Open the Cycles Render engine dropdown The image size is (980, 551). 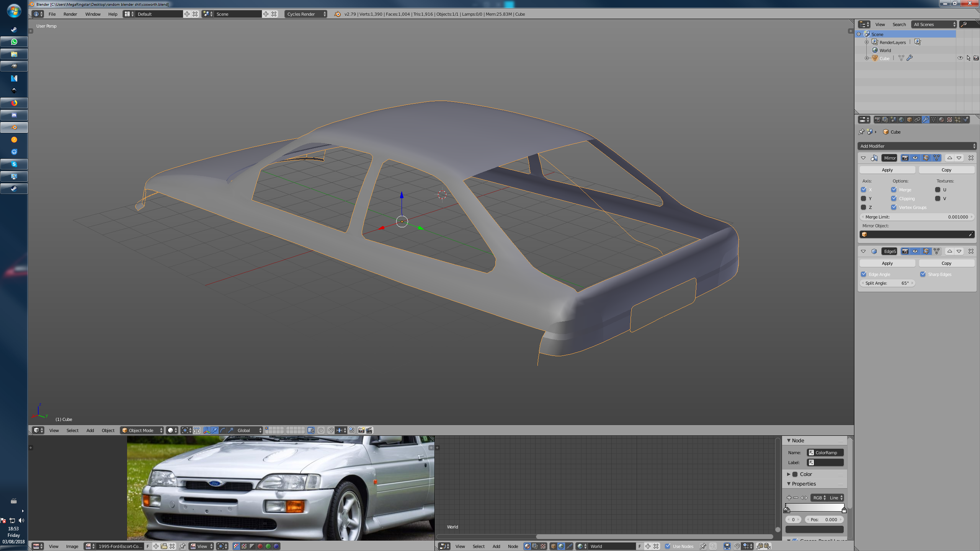[x=305, y=14]
